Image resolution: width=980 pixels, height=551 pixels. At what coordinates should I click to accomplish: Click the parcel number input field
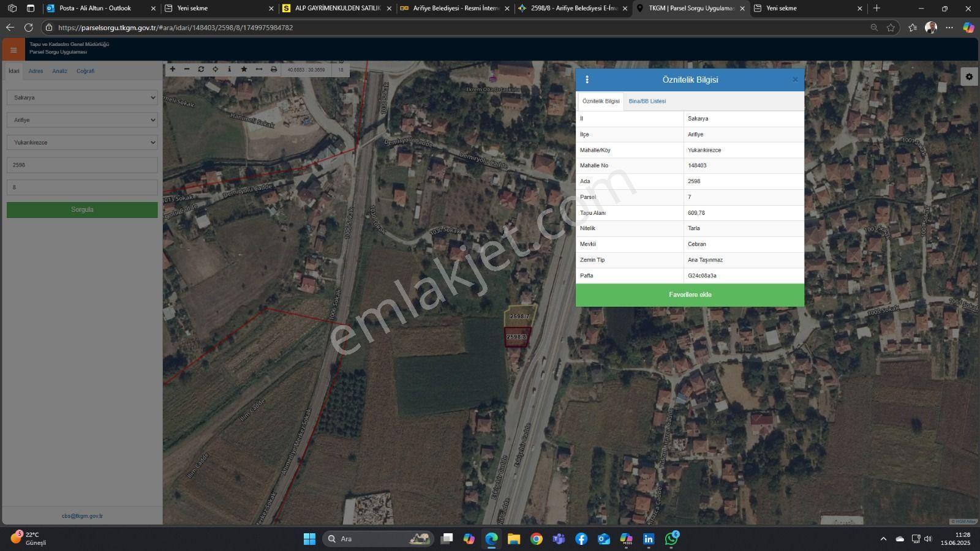82,187
